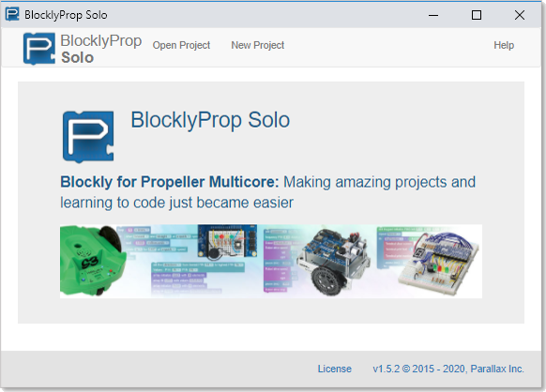Click the BlocklyProp Solo title bar text
Viewport: 546px width, 392px height.
[x=66, y=15]
